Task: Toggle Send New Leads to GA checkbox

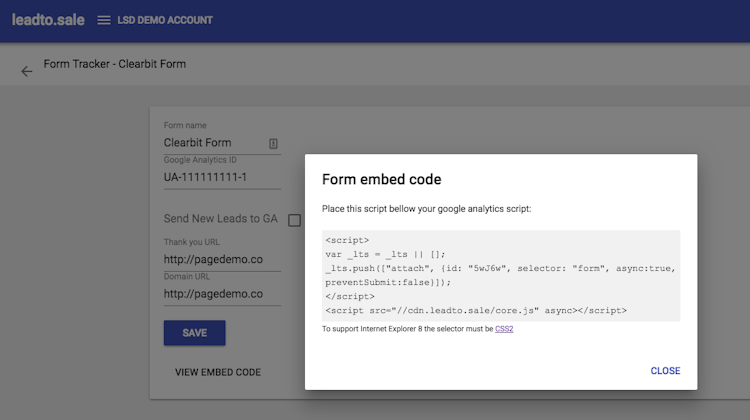Action: tap(295, 220)
